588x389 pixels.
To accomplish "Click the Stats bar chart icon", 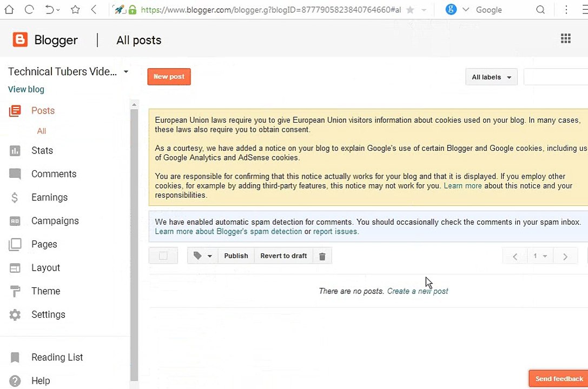I will [x=15, y=151].
